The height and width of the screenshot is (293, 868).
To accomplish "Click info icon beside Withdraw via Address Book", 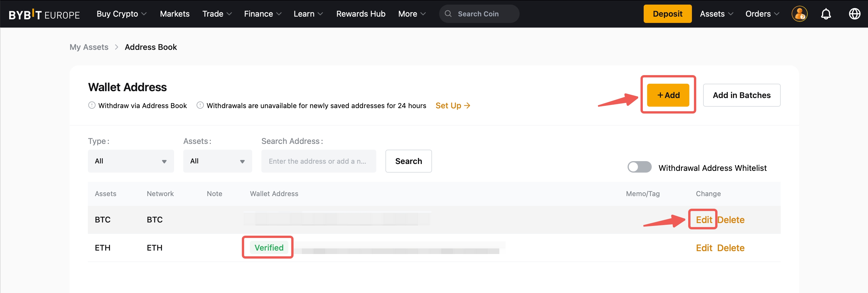I will pos(92,105).
